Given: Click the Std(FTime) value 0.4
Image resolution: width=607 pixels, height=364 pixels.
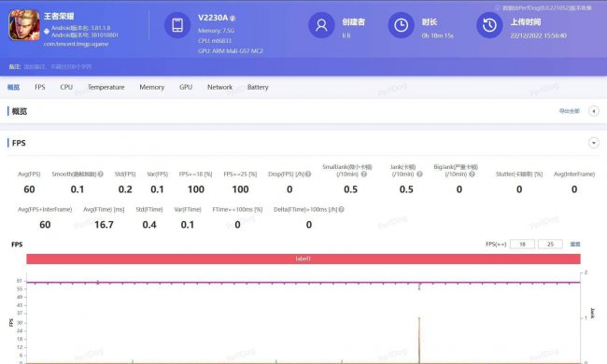Looking at the screenshot, I should click(x=149, y=224).
